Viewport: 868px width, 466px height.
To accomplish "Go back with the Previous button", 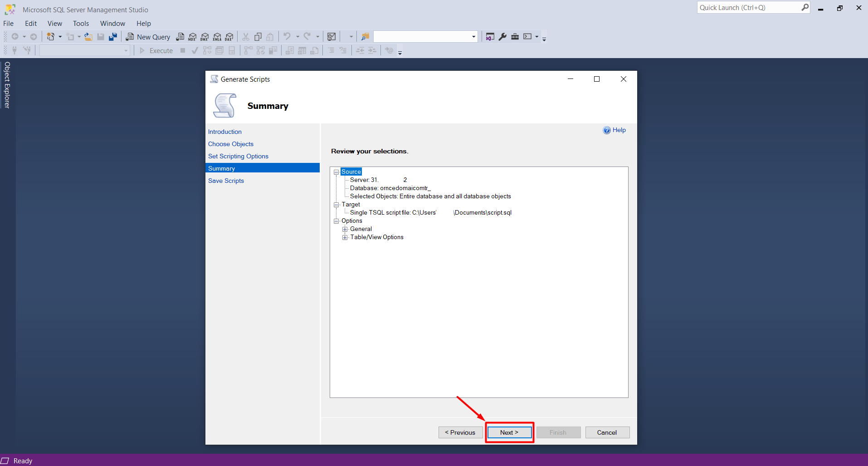I will (x=460, y=432).
